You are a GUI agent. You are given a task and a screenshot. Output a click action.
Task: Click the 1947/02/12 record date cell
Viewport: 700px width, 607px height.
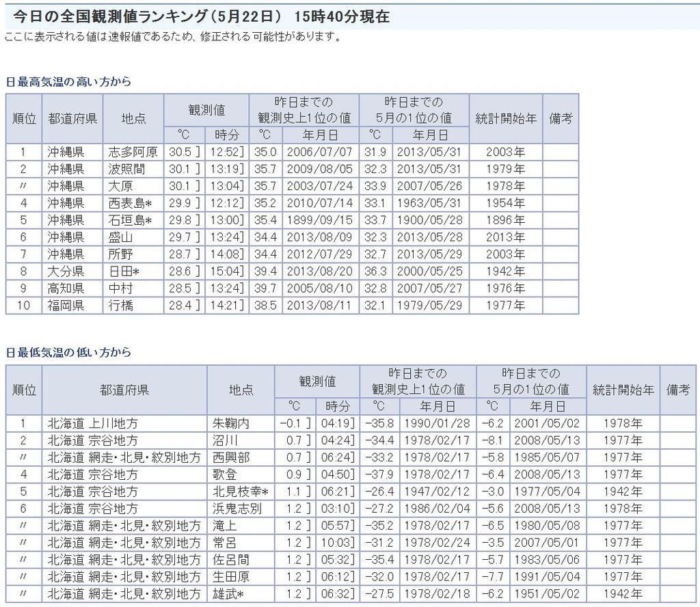point(436,492)
